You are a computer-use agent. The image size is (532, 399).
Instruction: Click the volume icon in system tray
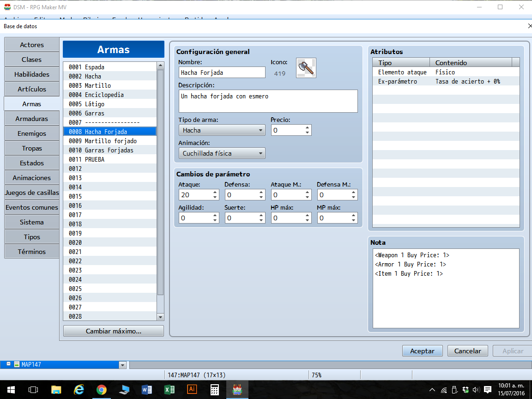pyautogui.click(x=476, y=390)
